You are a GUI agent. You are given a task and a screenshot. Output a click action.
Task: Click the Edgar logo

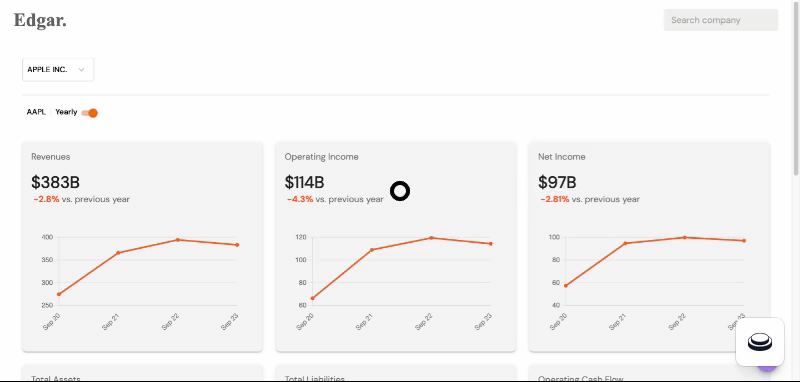pos(40,20)
